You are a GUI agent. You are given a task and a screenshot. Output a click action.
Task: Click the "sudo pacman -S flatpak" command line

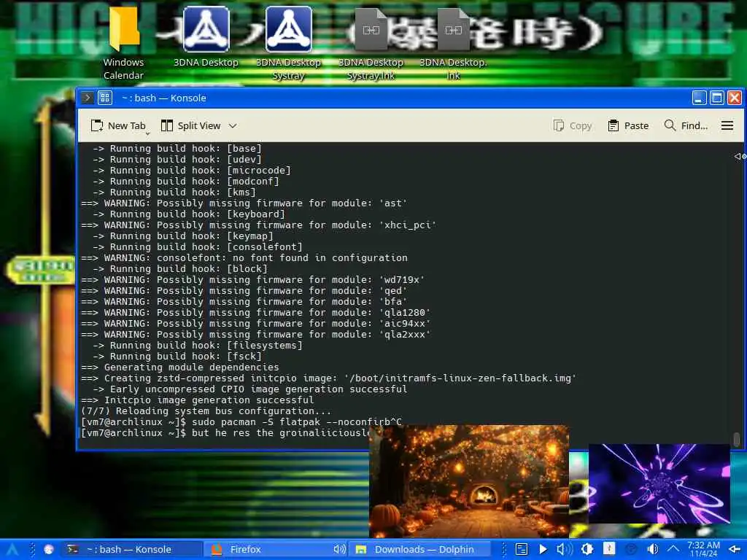(241, 422)
